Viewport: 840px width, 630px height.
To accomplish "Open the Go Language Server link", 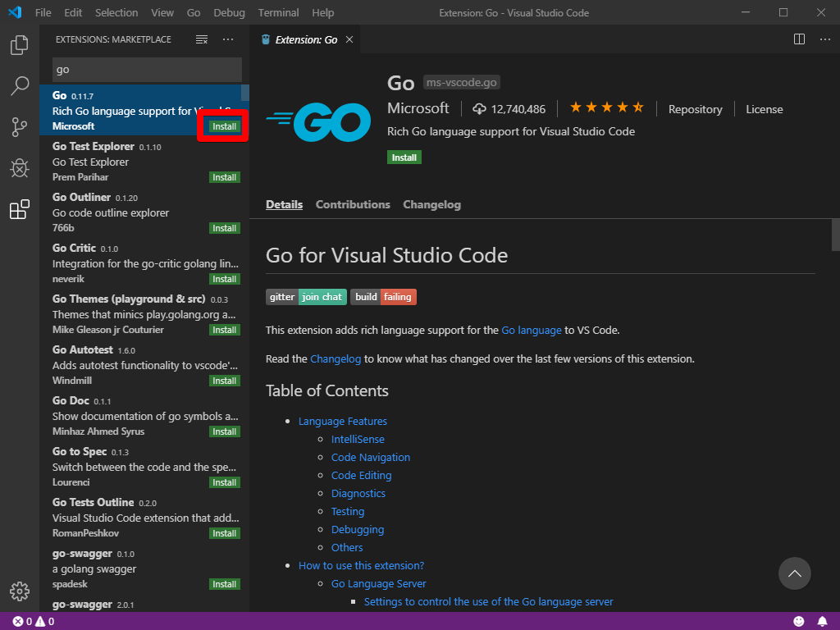I will tap(378, 584).
